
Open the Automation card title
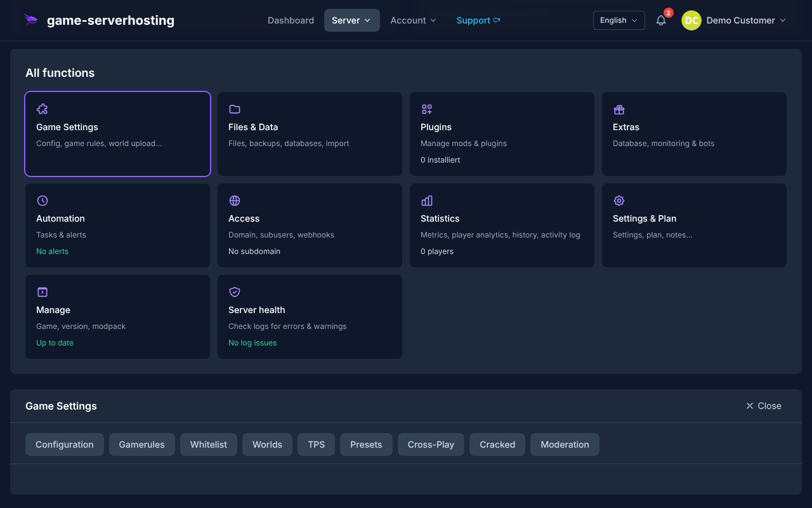pos(60,218)
